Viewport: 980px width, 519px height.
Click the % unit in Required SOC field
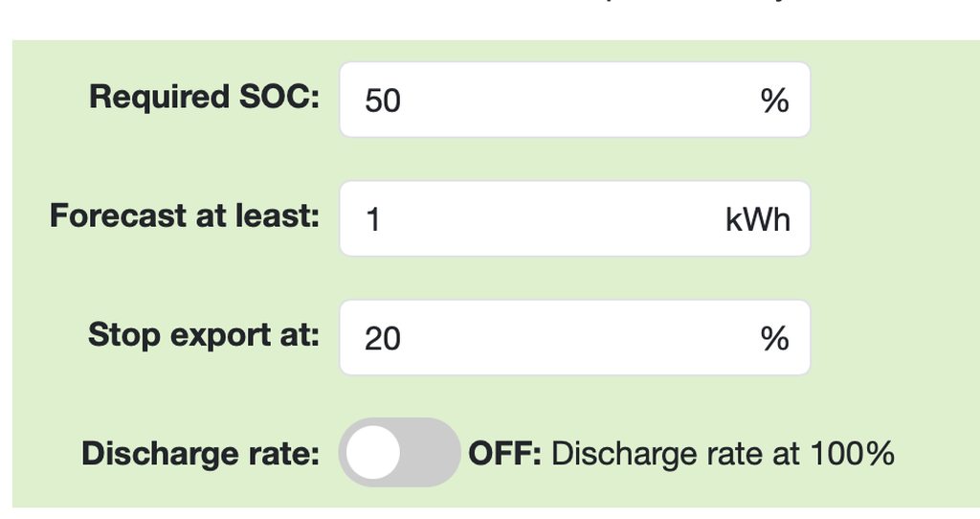774,101
